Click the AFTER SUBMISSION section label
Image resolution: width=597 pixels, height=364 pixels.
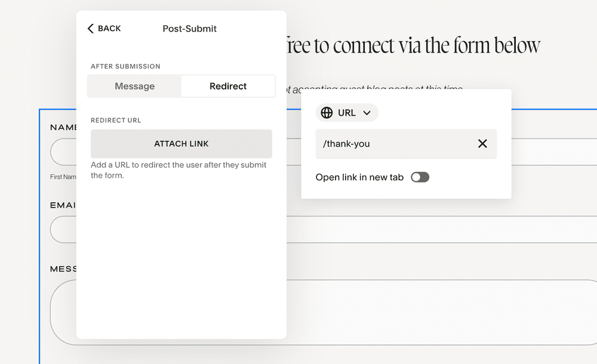pyautogui.click(x=125, y=66)
